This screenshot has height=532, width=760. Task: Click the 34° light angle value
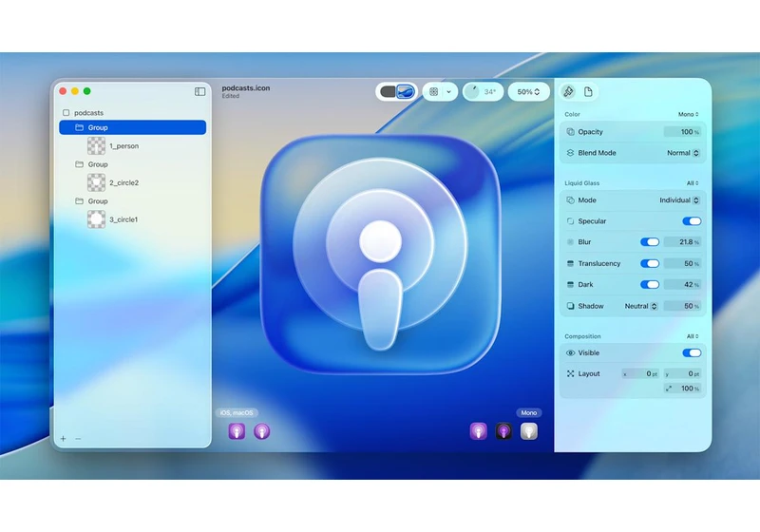coord(490,91)
